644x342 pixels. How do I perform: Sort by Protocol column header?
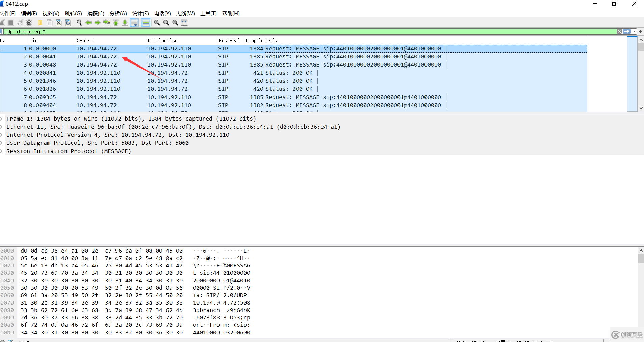[x=230, y=41]
